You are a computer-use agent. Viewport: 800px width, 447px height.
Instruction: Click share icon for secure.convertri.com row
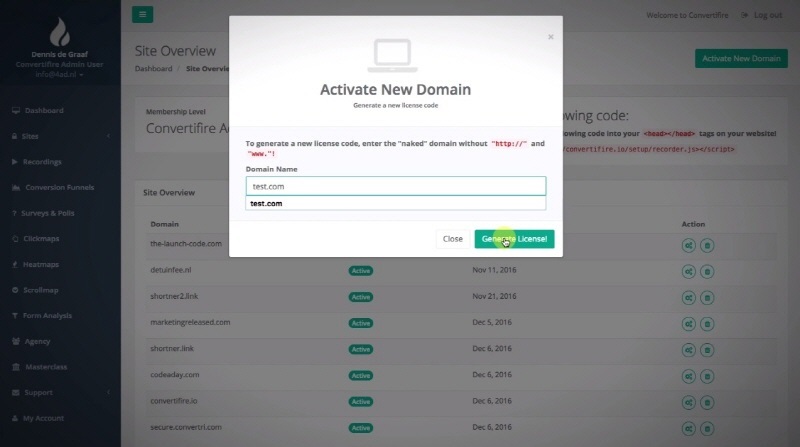[688, 429]
